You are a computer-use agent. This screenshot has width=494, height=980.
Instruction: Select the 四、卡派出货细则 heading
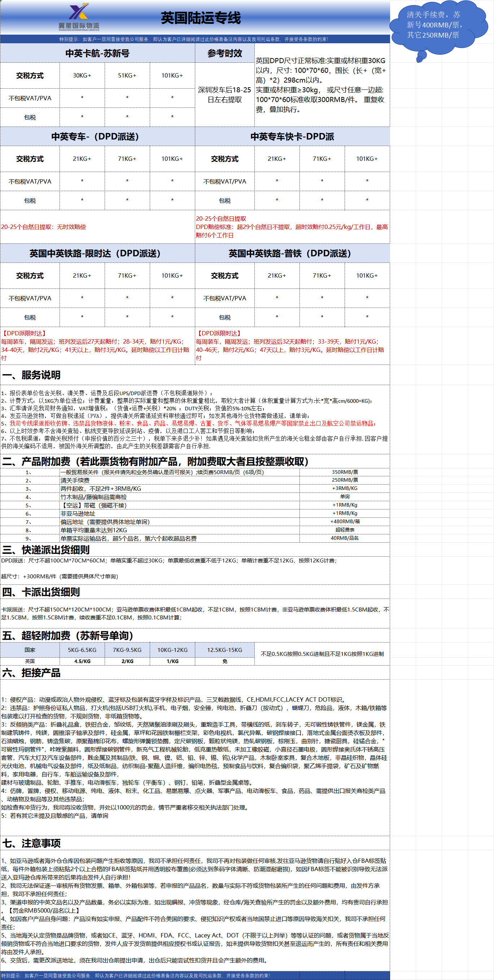pyautogui.click(x=41, y=592)
